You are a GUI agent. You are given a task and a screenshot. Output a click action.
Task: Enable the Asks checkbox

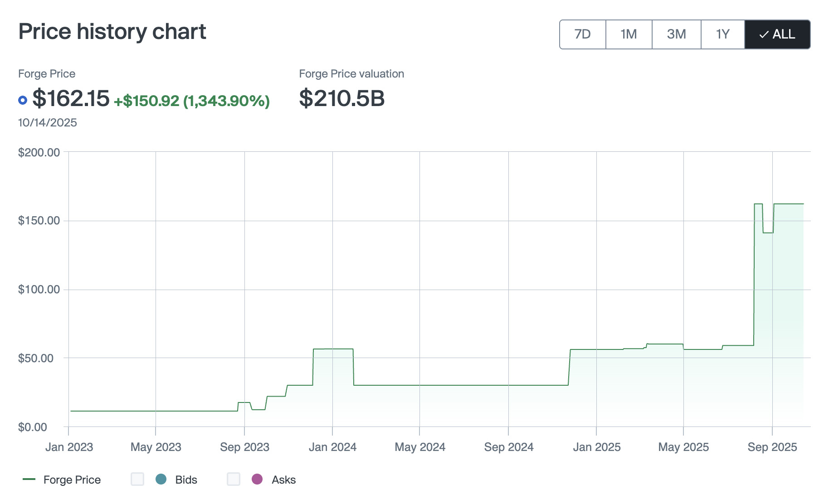point(234,479)
